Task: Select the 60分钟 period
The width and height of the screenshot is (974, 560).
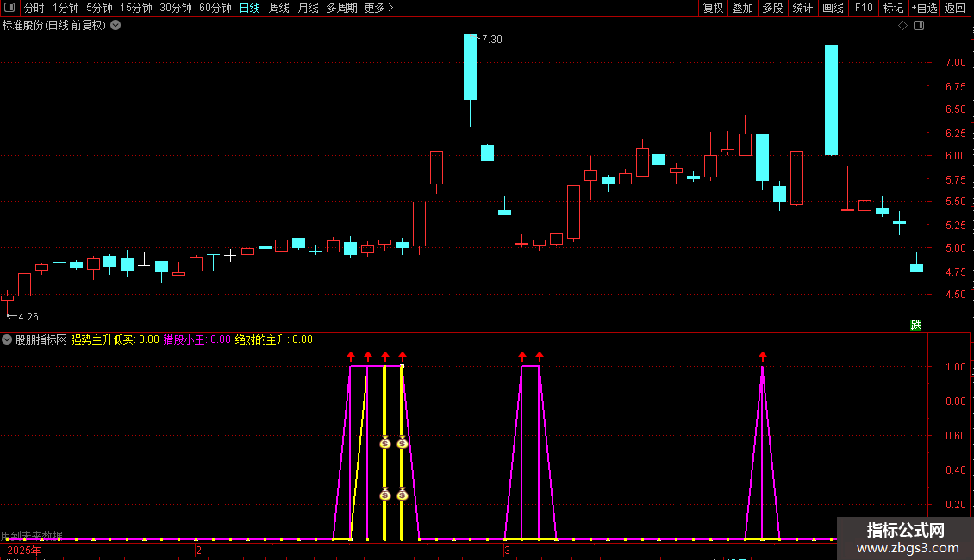Action: [215, 8]
